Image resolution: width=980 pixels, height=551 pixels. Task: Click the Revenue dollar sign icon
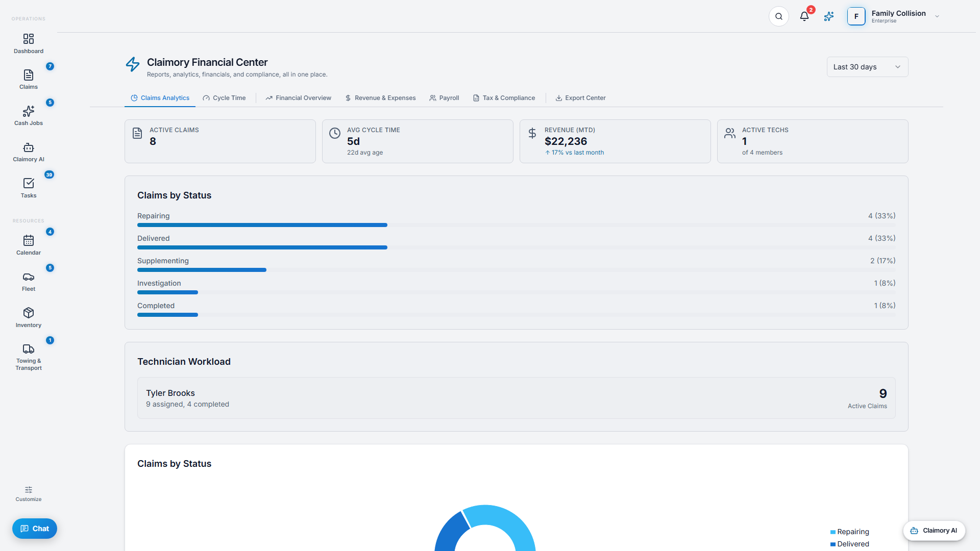click(532, 133)
